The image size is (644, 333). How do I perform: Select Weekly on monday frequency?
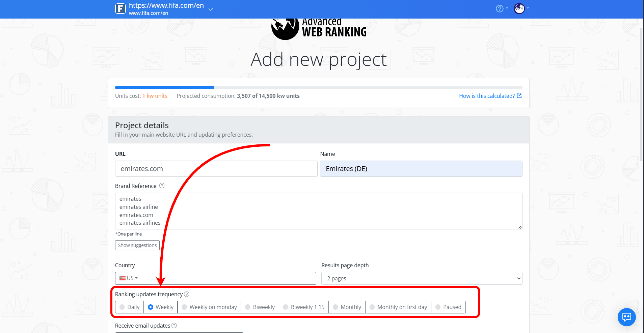tap(209, 307)
